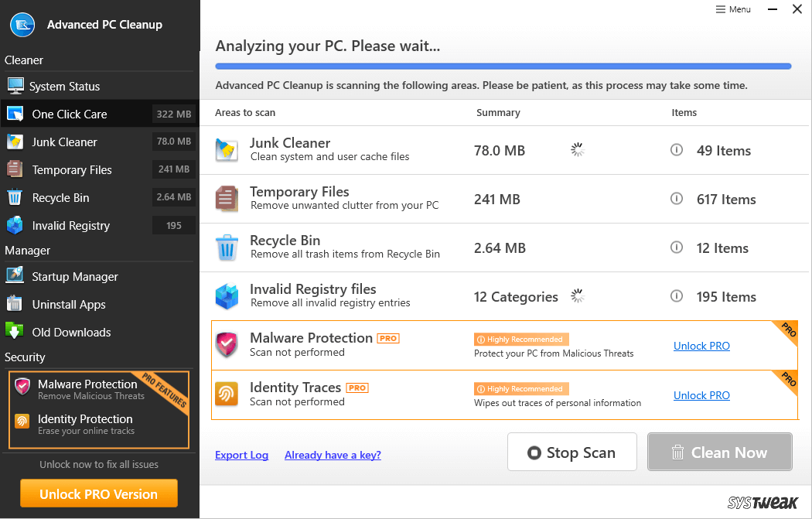812x519 pixels.
Task: Click the Invalid Registry cube icon in scan list
Action: 227,297
